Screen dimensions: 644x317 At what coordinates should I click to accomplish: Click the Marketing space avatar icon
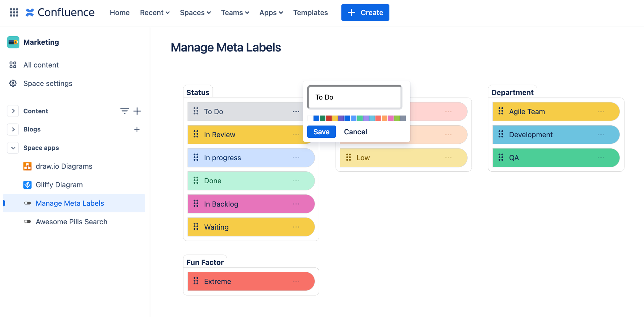[13, 42]
